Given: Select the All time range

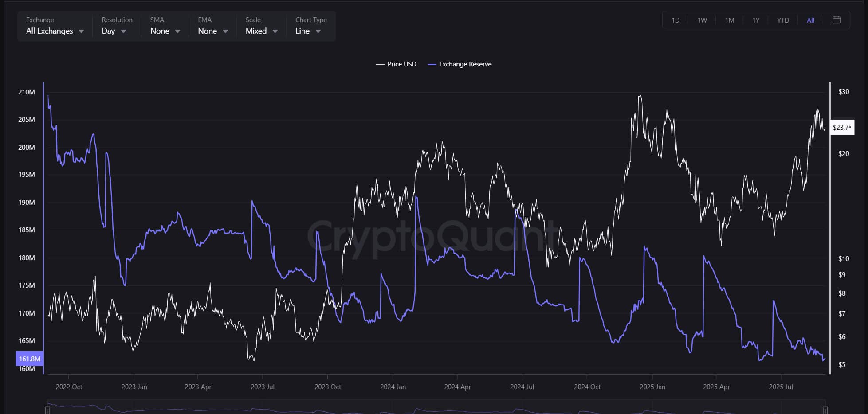Looking at the screenshot, I should [x=810, y=20].
